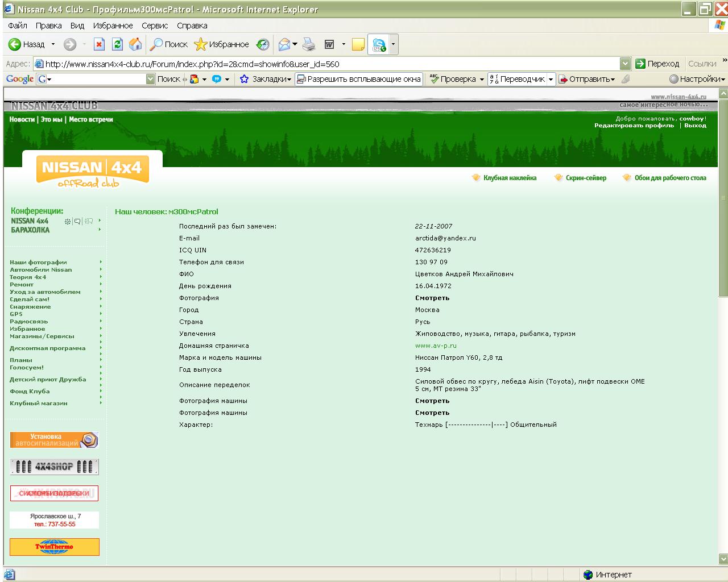Open Google toolbar Настройки settings

pos(697,79)
